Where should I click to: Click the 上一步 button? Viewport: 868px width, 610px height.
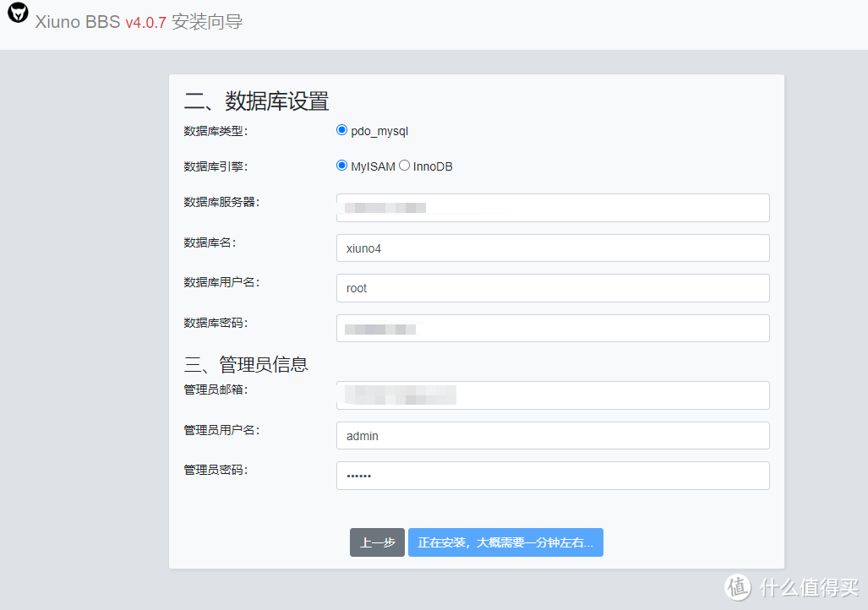point(377,542)
